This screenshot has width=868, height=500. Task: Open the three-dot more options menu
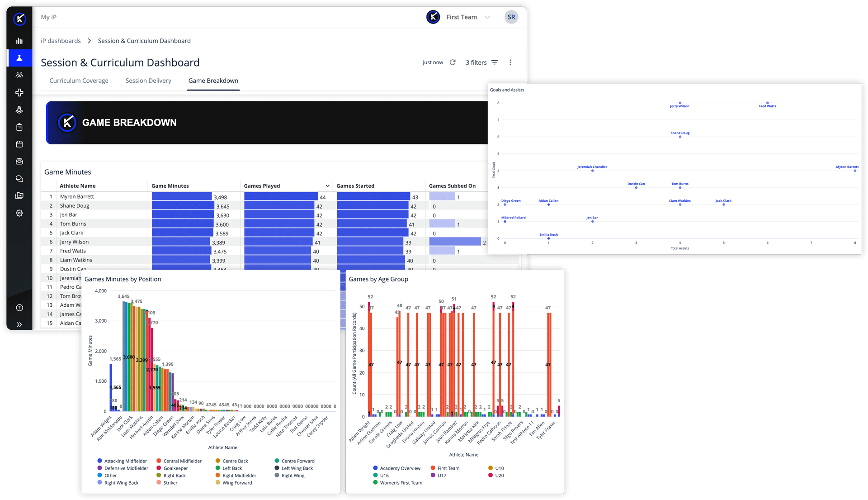[x=510, y=62]
